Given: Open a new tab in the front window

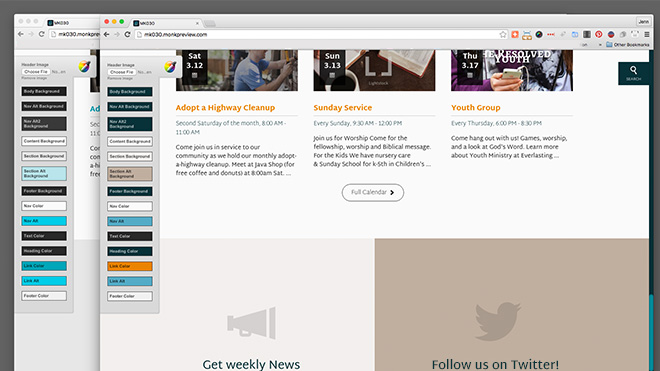Looking at the screenshot, I should tap(210, 24).
